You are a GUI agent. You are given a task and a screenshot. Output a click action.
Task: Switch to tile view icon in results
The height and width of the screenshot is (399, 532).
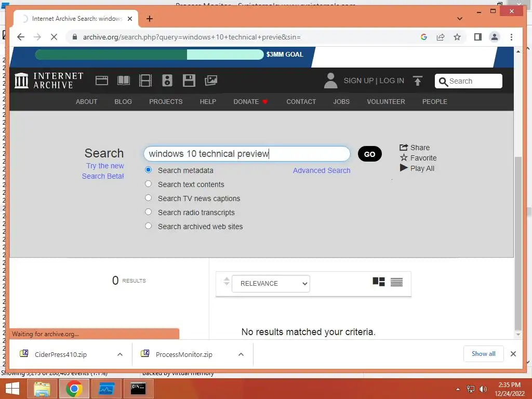379,282
